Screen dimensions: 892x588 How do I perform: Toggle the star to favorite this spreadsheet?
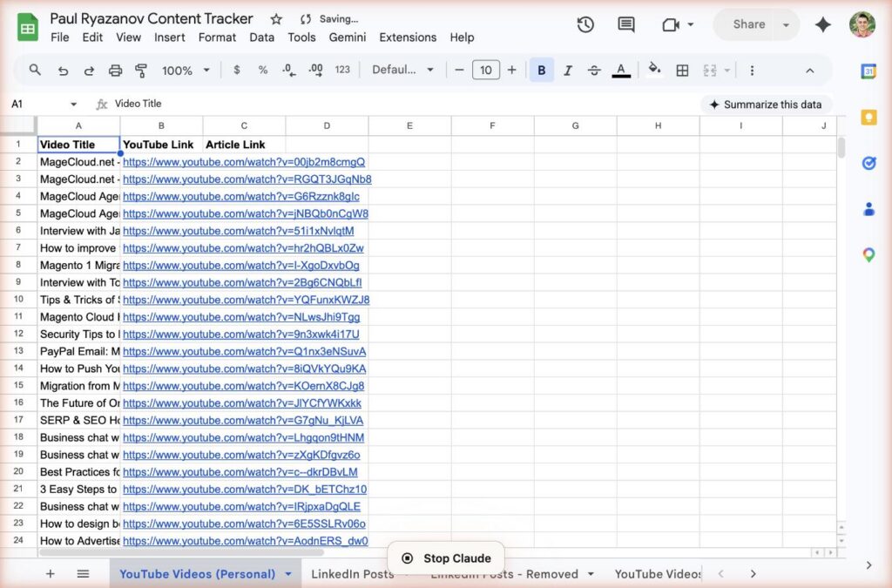tap(274, 18)
